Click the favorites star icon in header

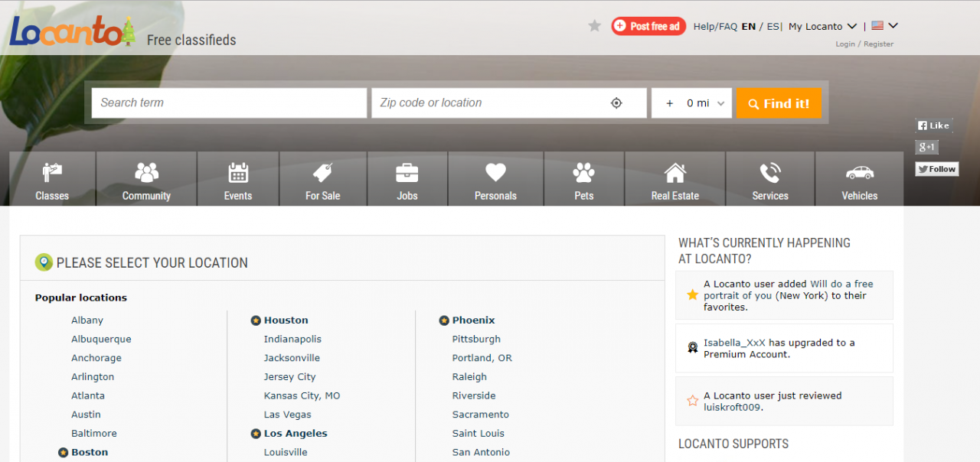point(595,26)
